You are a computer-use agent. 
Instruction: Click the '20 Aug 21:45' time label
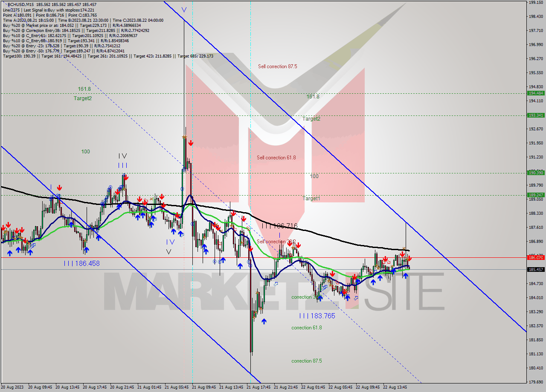point(122,387)
